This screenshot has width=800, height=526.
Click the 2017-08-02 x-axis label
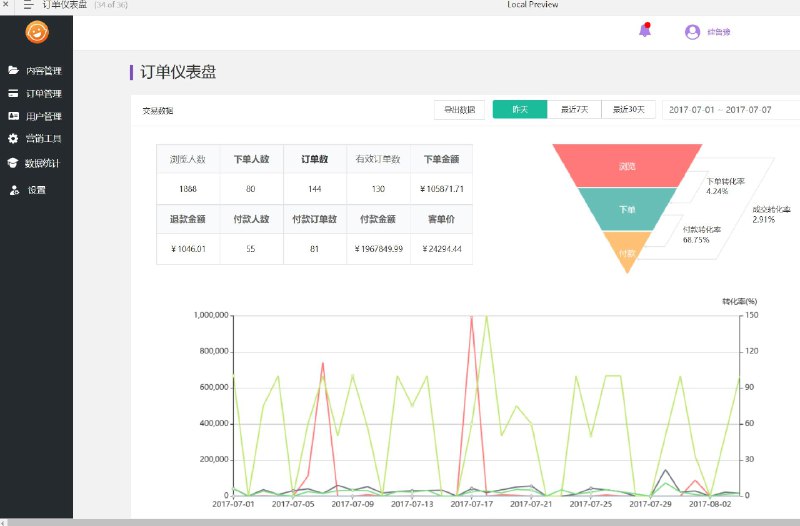710,504
